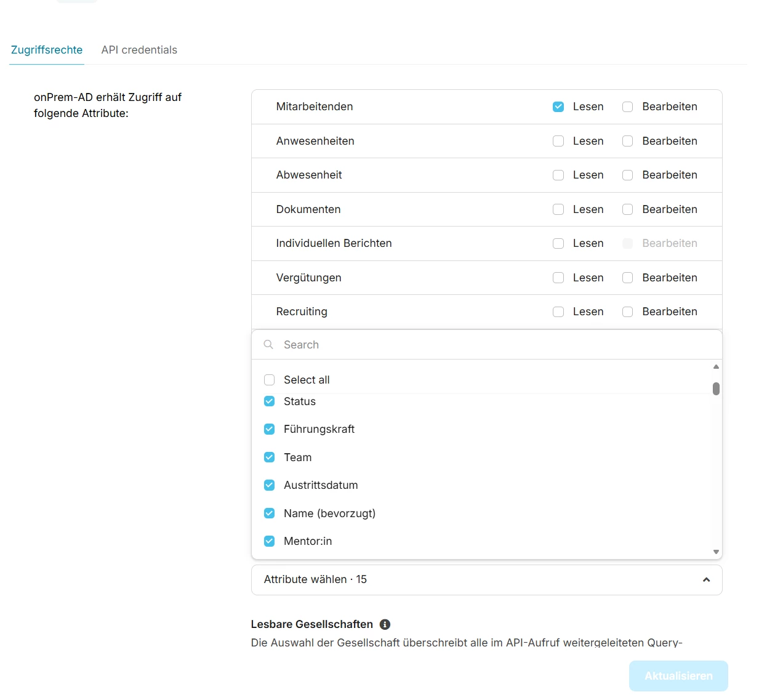Switch to the API credentials tab

[139, 50]
